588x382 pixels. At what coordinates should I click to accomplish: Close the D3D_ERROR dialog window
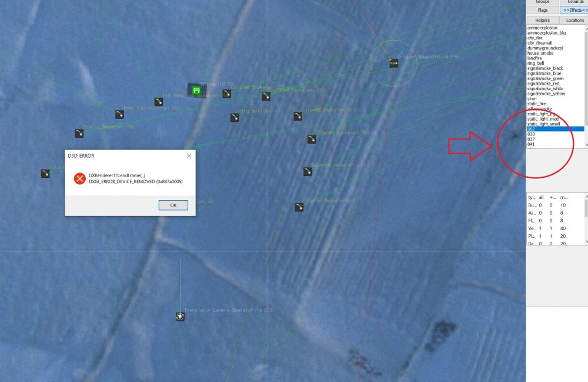[x=189, y=155]
